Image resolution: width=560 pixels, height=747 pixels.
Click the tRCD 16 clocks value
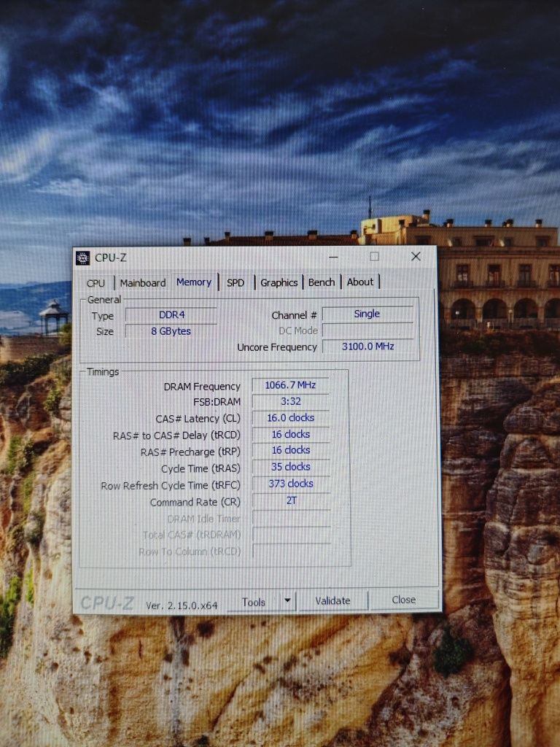[x=290, y=435]
